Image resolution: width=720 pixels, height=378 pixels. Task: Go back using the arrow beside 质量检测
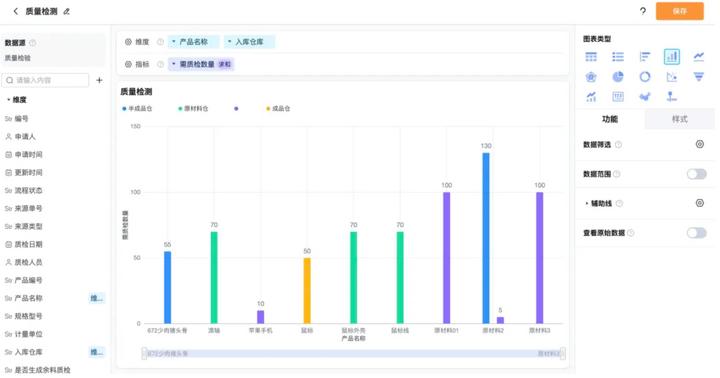click(x=15, y=11)
